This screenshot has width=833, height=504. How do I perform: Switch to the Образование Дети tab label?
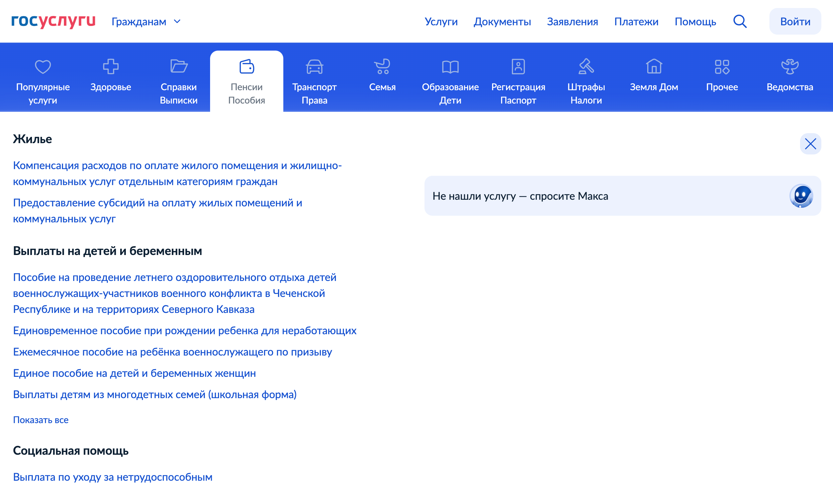[x=450, y=94]
